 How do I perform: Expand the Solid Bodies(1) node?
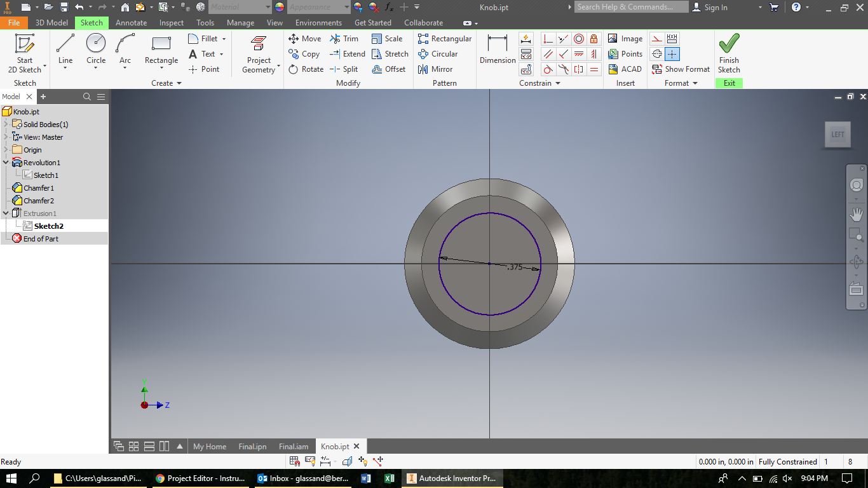pyautogui.click(x=6, y=125)
